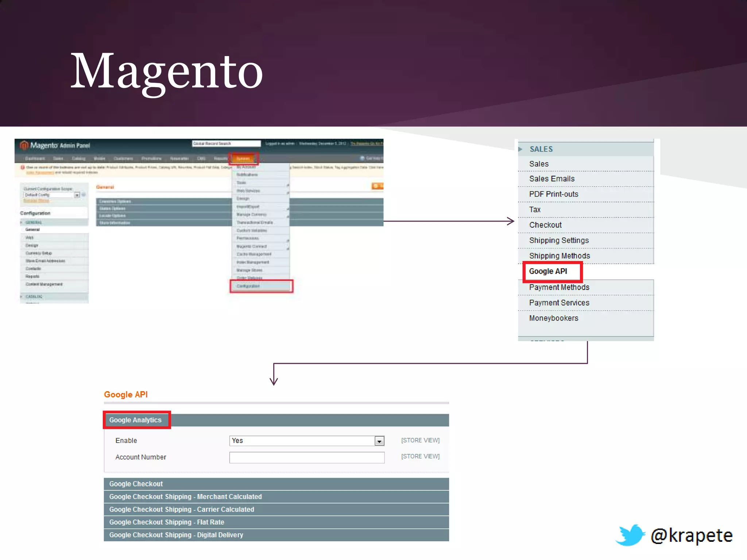Open Store Email Addresses in sidebar
This screenshot has height=560, width=747.
54,261
